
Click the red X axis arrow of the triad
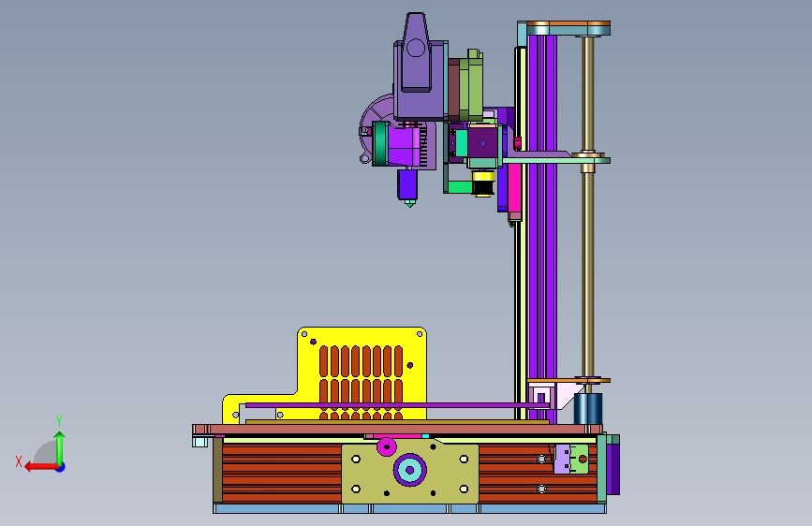coord(40,467)
